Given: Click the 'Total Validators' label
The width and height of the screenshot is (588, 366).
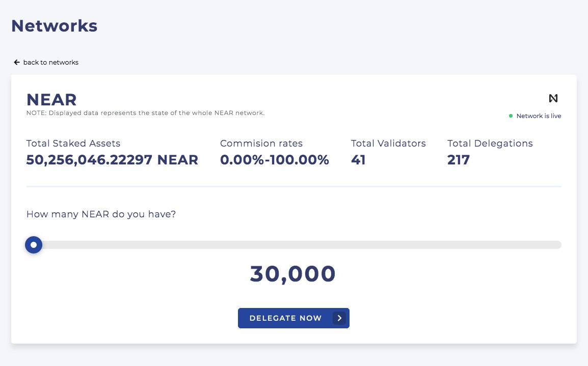Looking at the screenshot, I should (388, 143).
